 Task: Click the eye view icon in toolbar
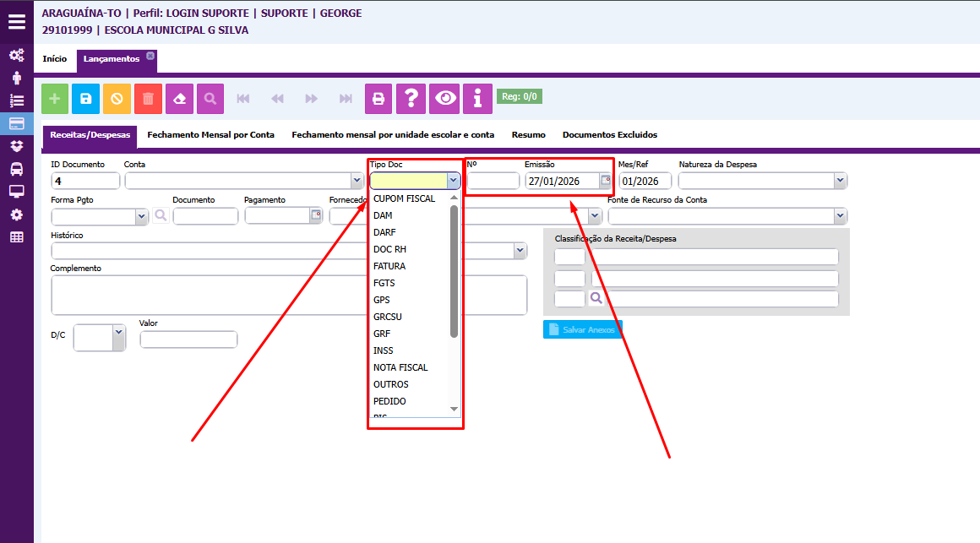pos(444,99)
